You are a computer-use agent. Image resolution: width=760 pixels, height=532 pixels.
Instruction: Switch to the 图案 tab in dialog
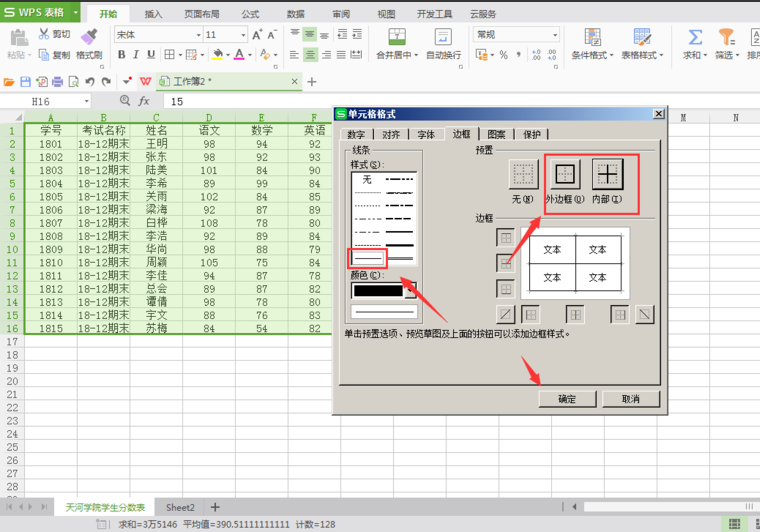[497, 134]
